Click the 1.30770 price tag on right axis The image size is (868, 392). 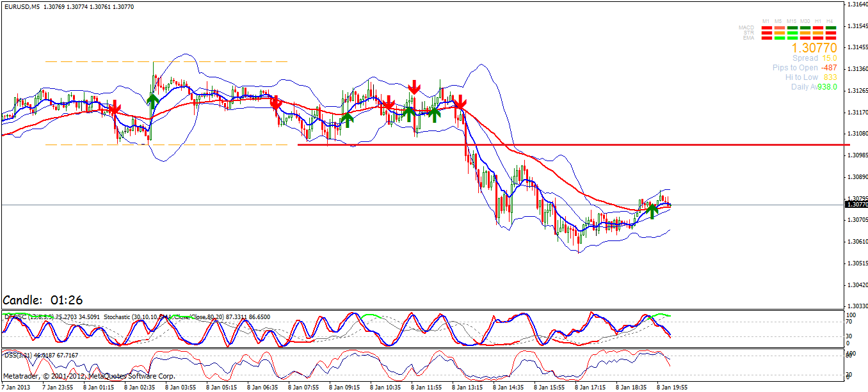click(x=856, y=203)
